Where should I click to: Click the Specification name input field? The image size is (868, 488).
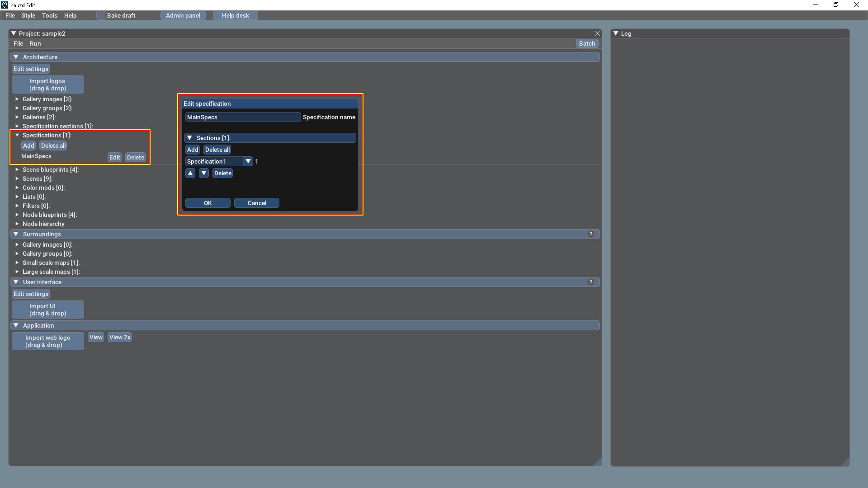[242, 117]
